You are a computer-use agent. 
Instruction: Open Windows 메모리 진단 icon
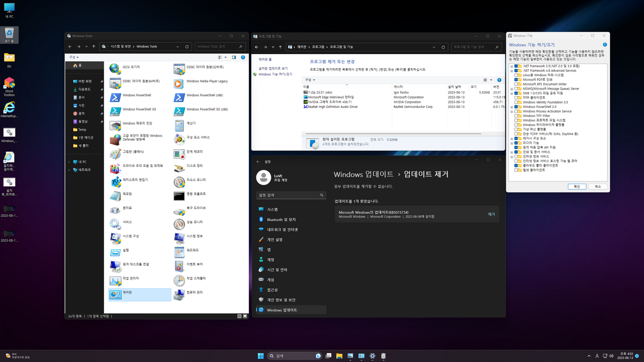click(x=115, y=125)
